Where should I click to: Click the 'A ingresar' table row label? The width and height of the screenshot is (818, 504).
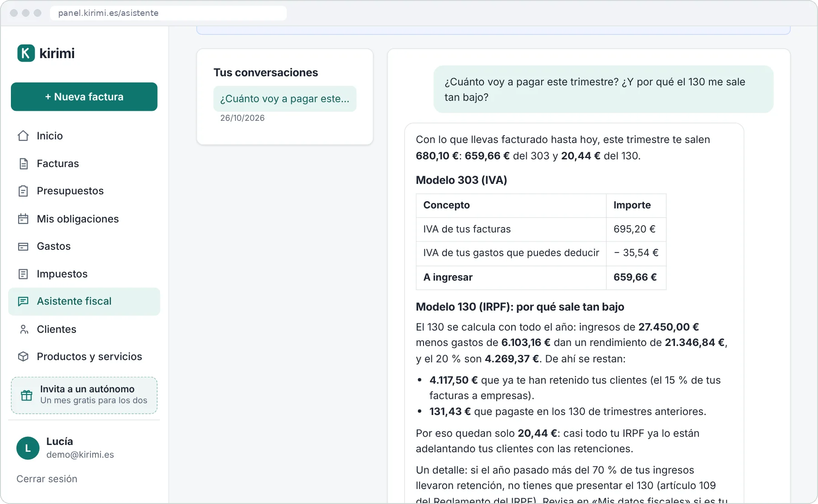448,277
